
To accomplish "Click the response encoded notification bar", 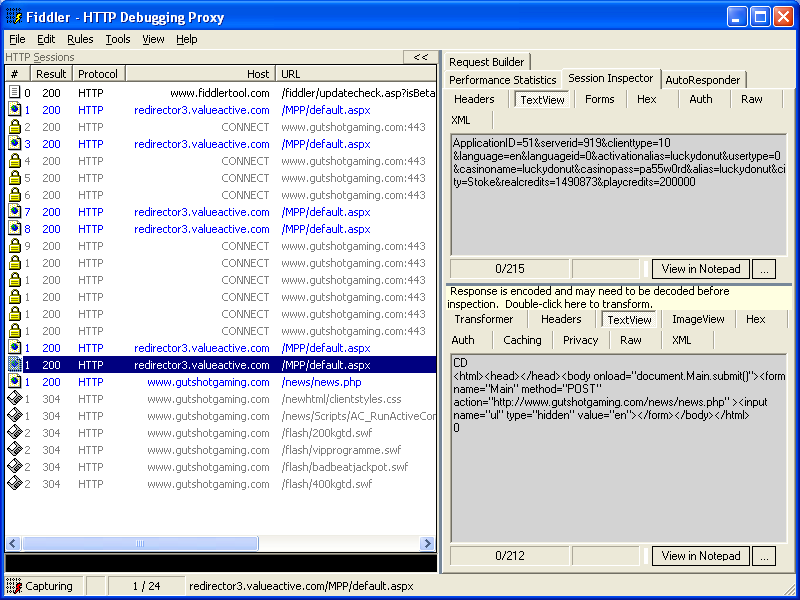I will pyautogui.click(x=619, y=297).
